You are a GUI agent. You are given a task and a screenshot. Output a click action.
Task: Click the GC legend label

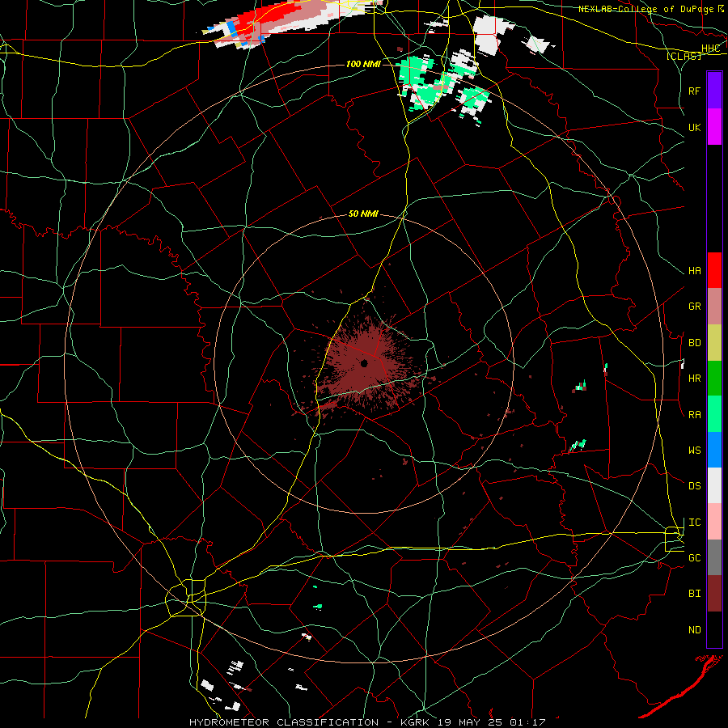pos(695,558)
